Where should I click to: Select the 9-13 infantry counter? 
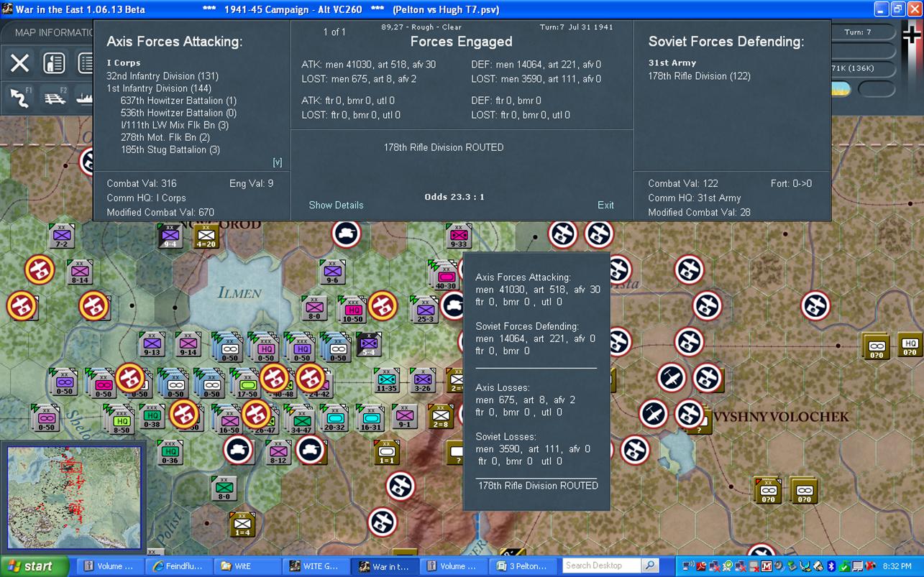pos(152,344)
